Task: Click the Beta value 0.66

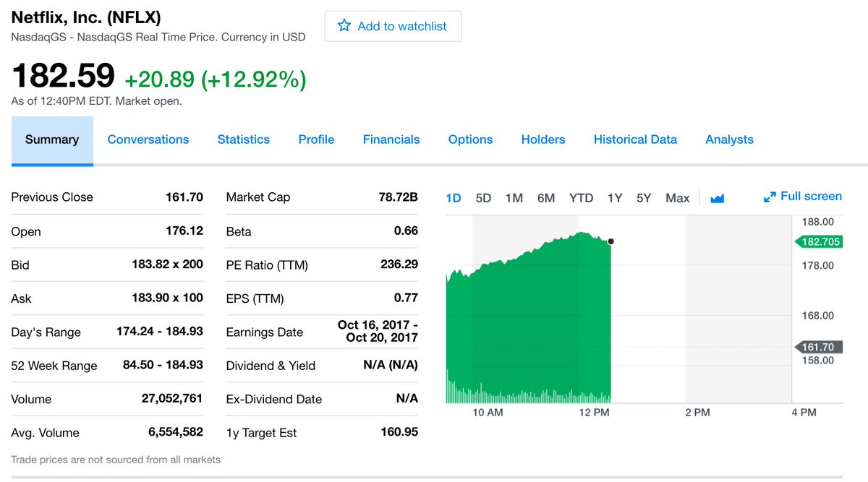Action: (x=407, y=231)
